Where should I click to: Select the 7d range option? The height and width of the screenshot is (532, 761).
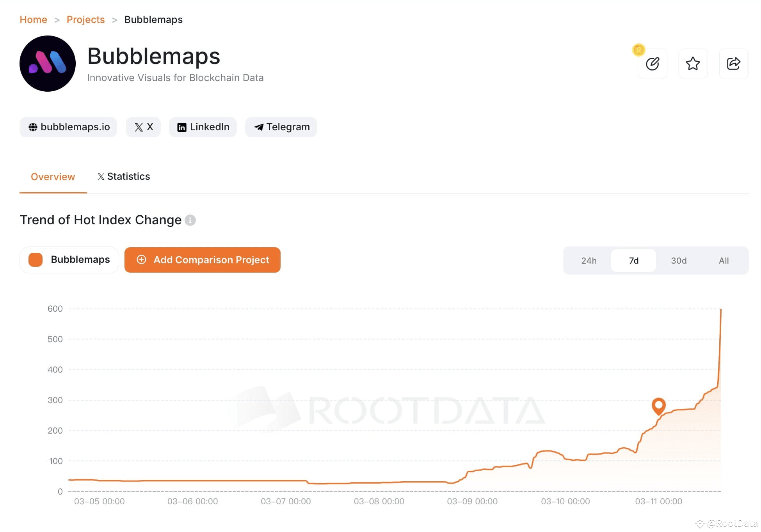pos(633,260)
